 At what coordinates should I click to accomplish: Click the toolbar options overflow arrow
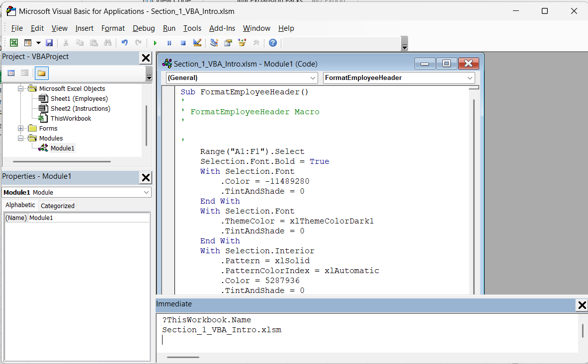(405, 43)
